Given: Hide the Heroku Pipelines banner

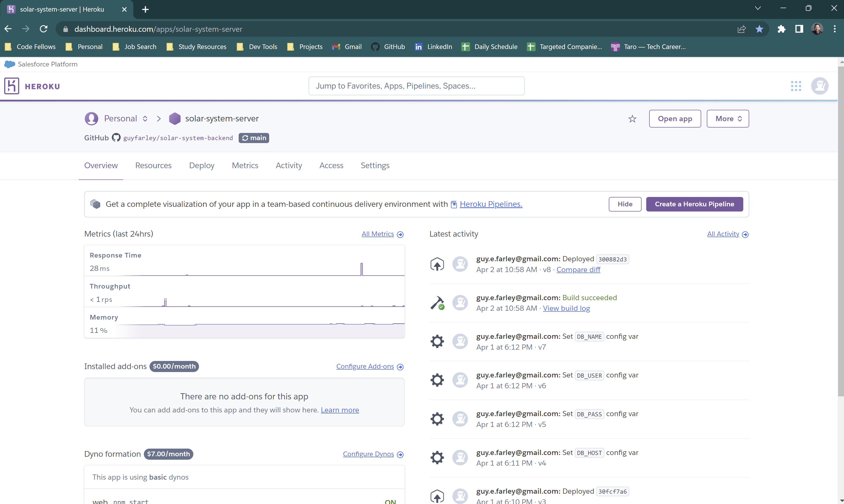Looking at the screenshot, I should click(625, 204).
